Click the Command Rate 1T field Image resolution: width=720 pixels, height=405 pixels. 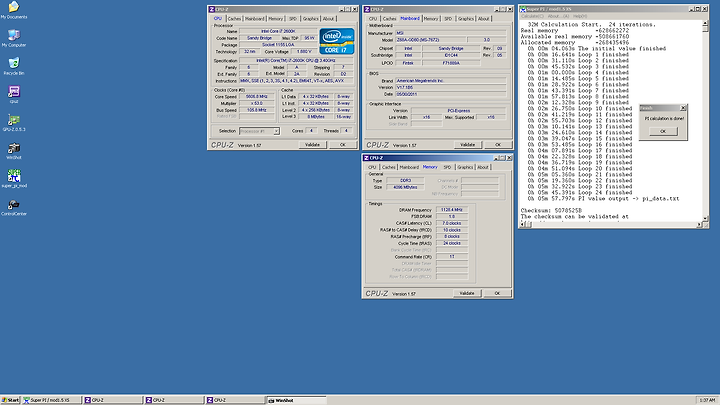click(452, 257)
